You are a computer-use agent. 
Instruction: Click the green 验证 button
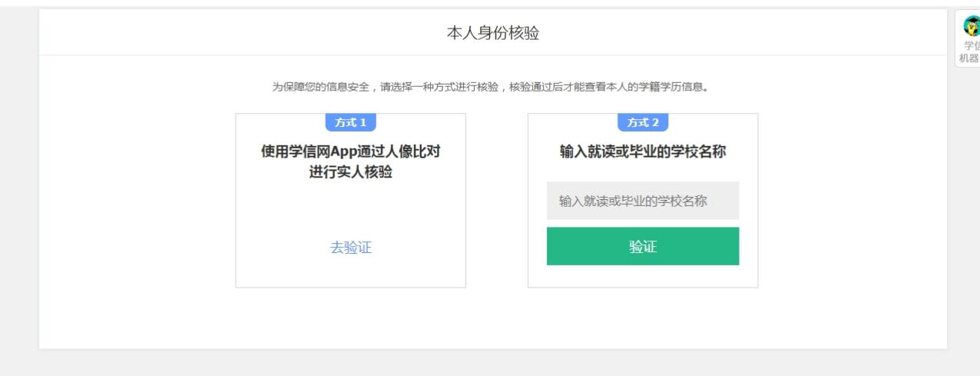pyautogui.click(x=643, y=246)
